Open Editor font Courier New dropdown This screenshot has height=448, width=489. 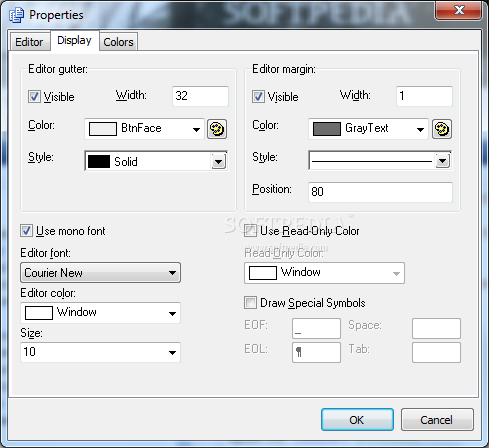100,273
